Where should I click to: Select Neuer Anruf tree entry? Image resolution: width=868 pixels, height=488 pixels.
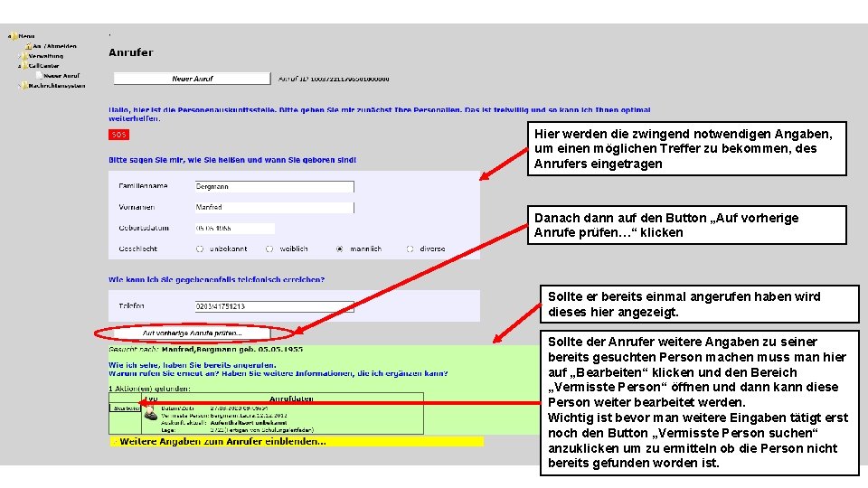(61, 76)
